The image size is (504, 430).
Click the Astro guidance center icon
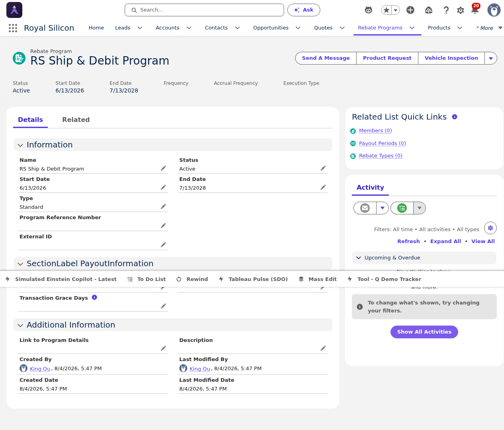point(369,10)
